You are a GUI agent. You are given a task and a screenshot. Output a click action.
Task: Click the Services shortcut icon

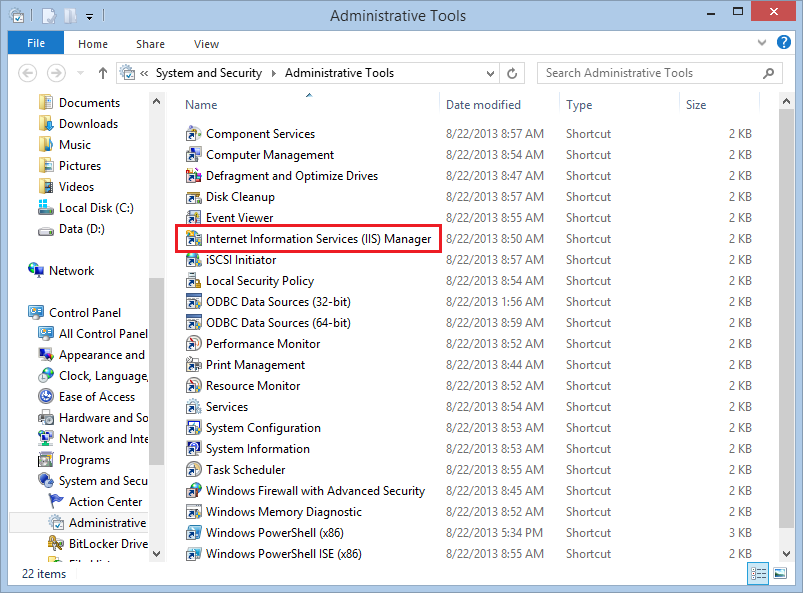[x=193, y=407]
